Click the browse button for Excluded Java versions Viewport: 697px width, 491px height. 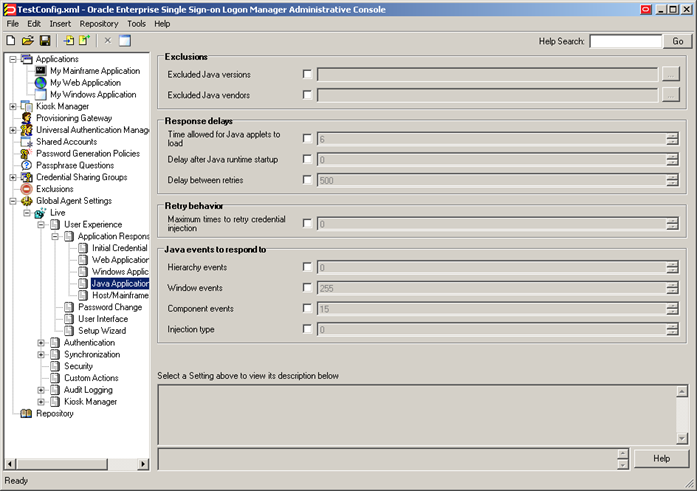[x=671, y=74]
